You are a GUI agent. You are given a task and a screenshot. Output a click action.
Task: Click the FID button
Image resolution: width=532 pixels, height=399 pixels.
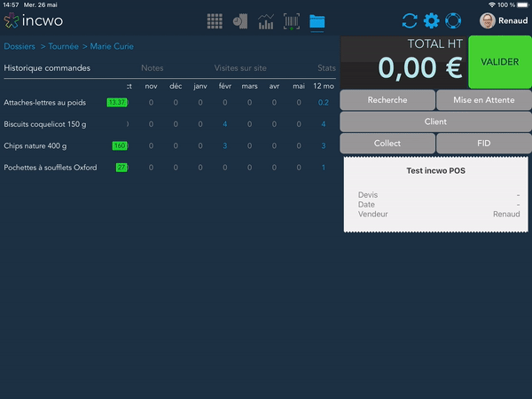484,144
